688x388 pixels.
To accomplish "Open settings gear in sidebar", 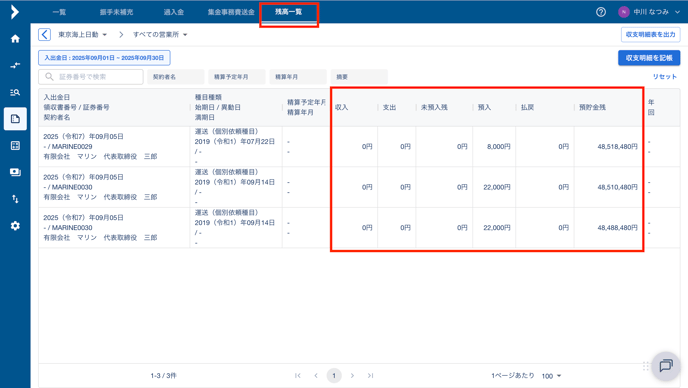I will point(15,226).
